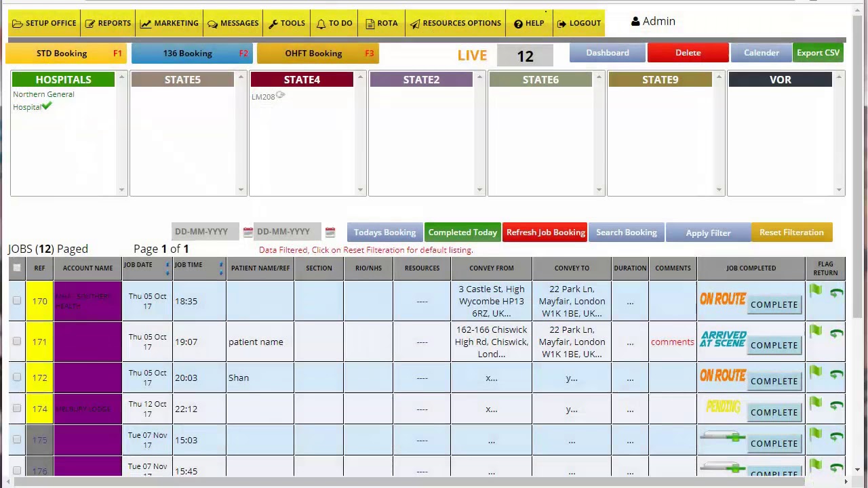This screenshot has width=868, height=488.
Task: Click the ON ROUTE status image for job 170
Action: 723,299
